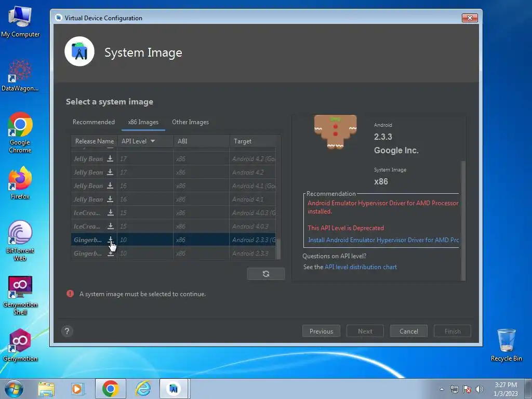Sort by the Target column header
Screen dimensions: 532x399
point(253,141)
